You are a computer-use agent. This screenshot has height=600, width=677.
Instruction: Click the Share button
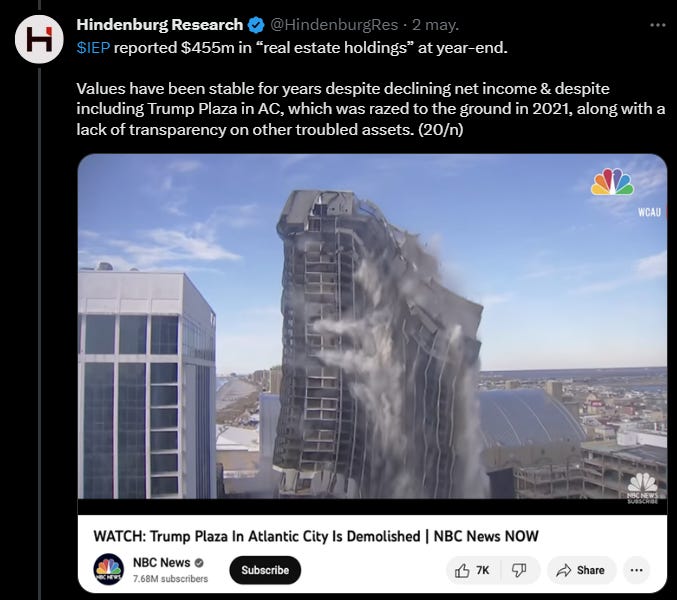coord(581,571)
